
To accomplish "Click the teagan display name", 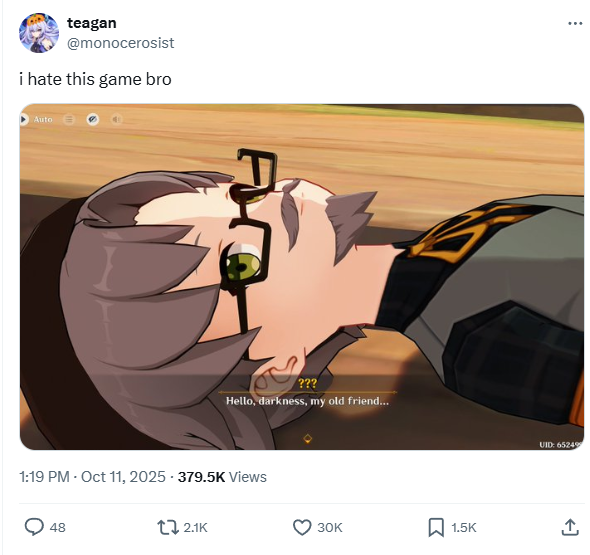I will [91, 23].
